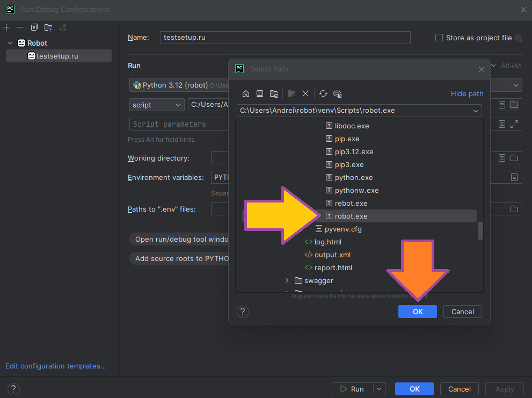Click the insert macros icon for script path
The width and height of the screenshot is (532, 398).
click(502, 105)
